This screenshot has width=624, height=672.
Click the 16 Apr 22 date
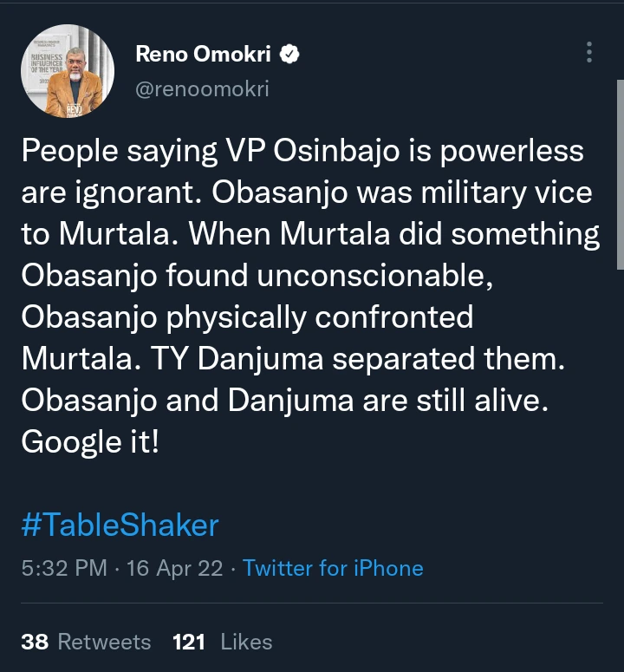click(x=174, y=569)
